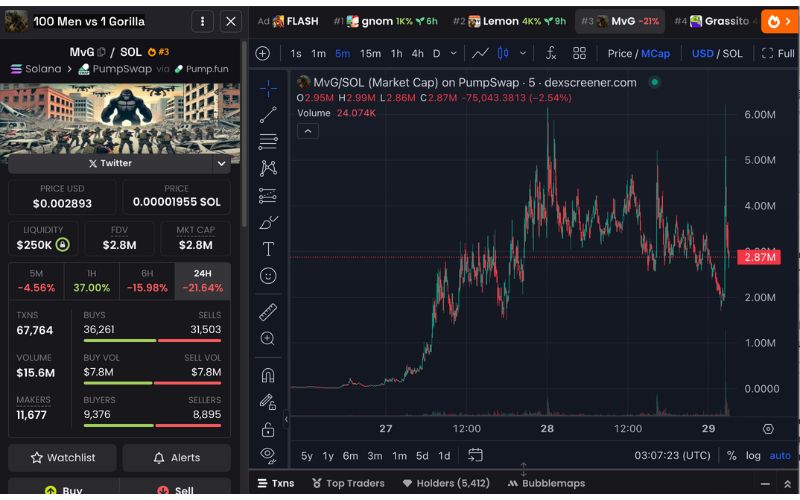Open the go to date calendar
This screenshot has height=500, width=800.
pos(475,455)
